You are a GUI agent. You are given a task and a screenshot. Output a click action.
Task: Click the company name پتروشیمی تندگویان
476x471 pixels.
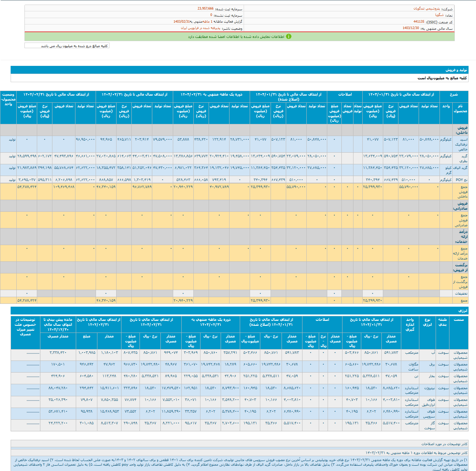427,8
